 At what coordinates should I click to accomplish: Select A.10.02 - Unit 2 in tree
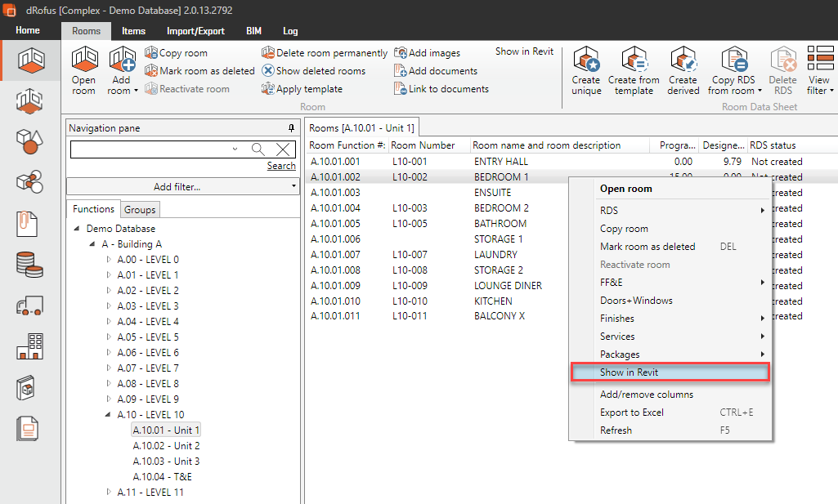(166, 446)
